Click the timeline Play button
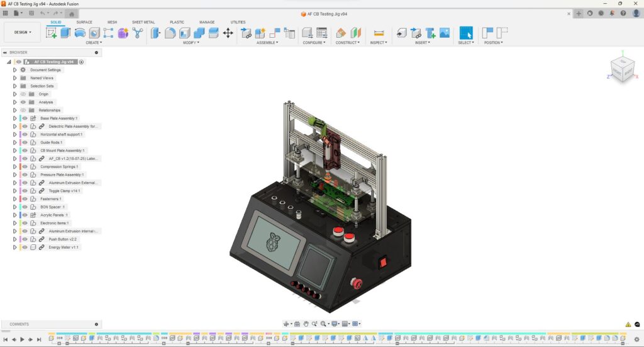 click(x=22, y=339)
